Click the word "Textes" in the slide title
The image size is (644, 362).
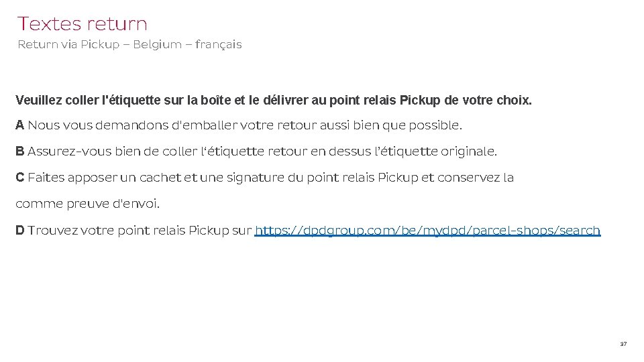48,24
